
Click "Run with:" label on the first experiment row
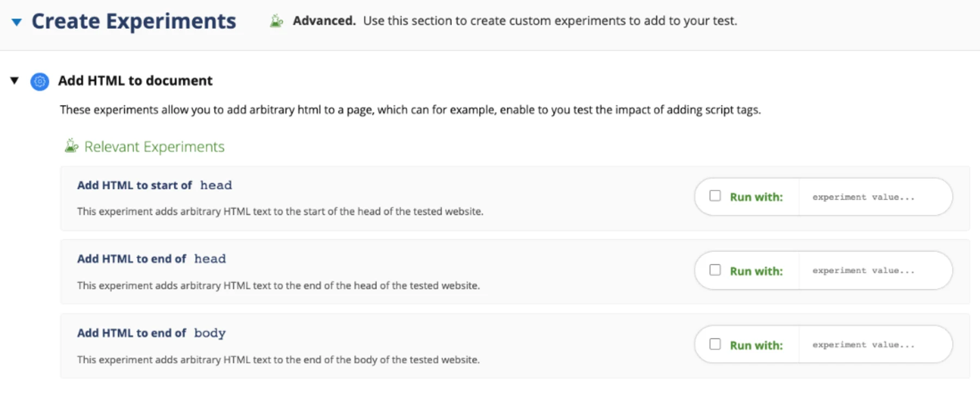pos(757,197)
